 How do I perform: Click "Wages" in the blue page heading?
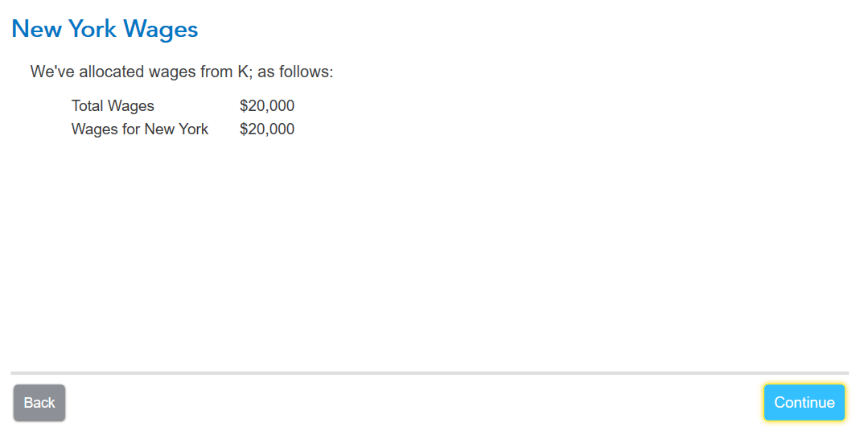pos(161,30)
